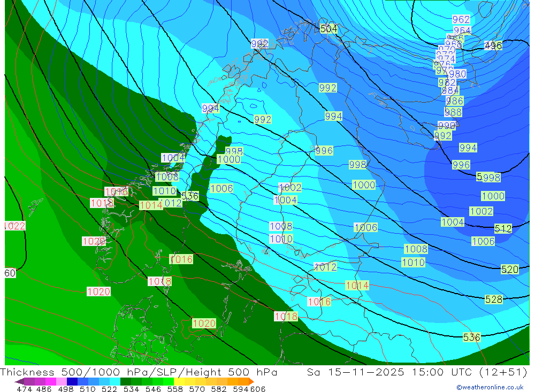Click the 520 height contour label
The height and width of the screenshot is (392, 535).
click(510, 270)
